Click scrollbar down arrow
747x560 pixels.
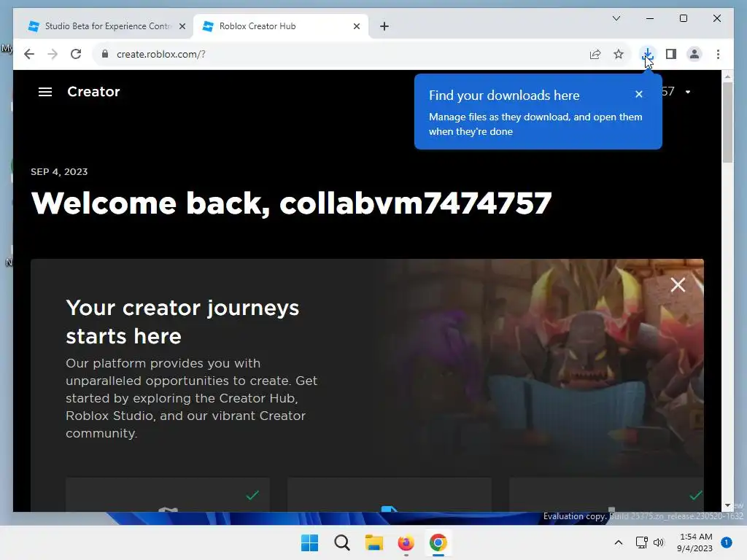click(727, 505)
